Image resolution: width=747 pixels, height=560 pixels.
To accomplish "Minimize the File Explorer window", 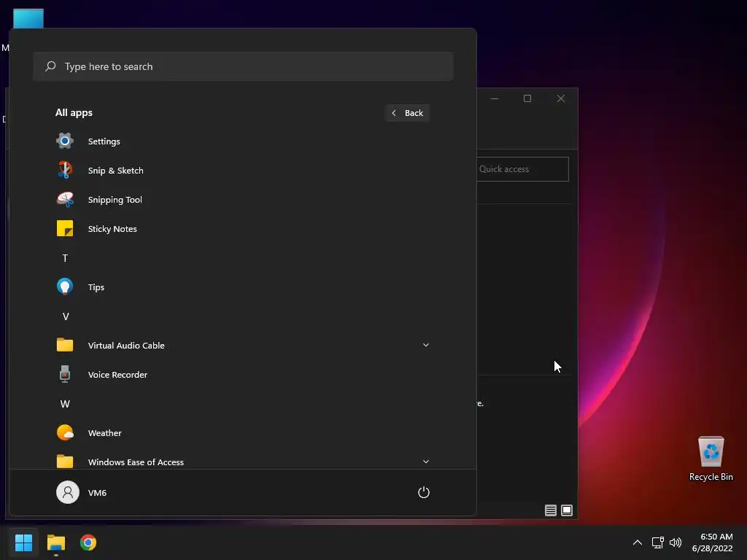I will (495, 98).
